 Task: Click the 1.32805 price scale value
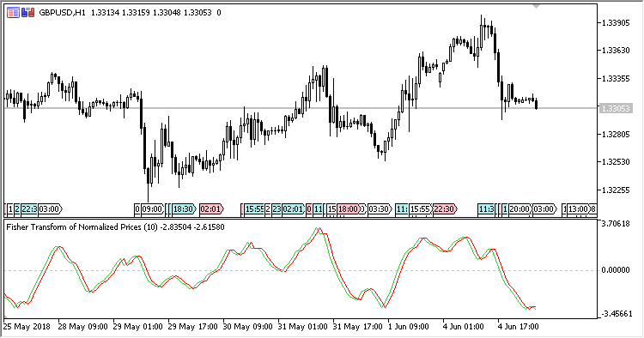pos(616,134)
